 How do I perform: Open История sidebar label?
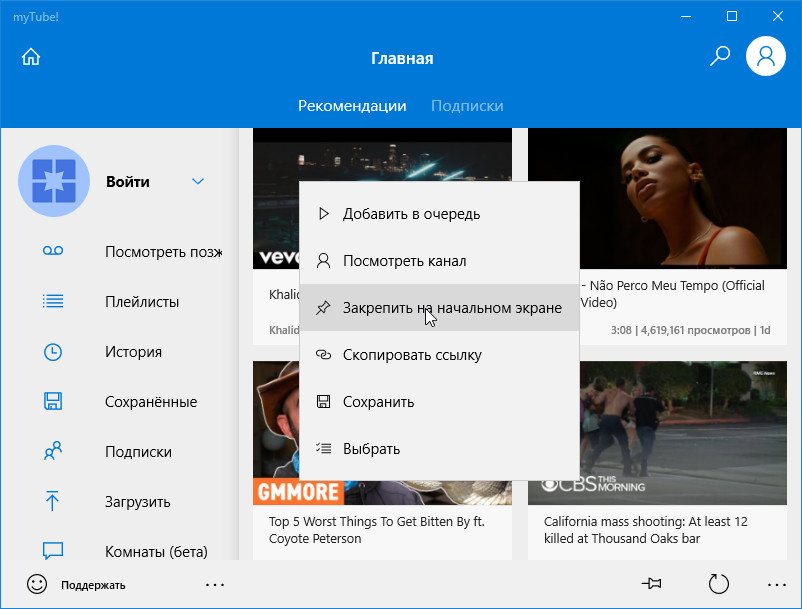tap(133, 352)
